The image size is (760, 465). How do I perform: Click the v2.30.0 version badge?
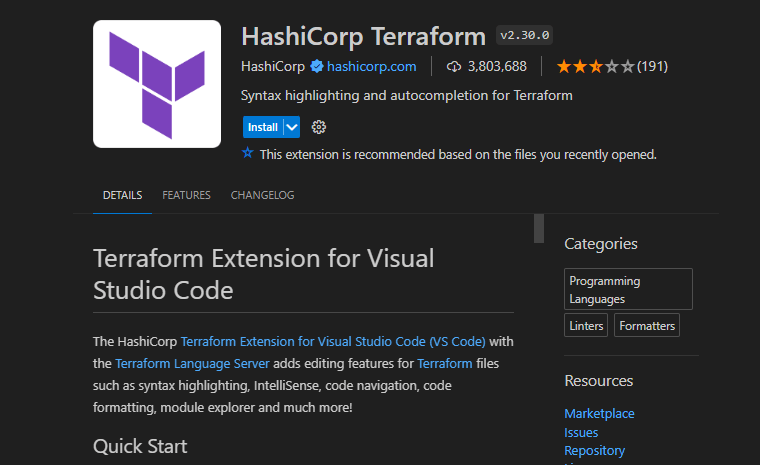click(524, 35)
